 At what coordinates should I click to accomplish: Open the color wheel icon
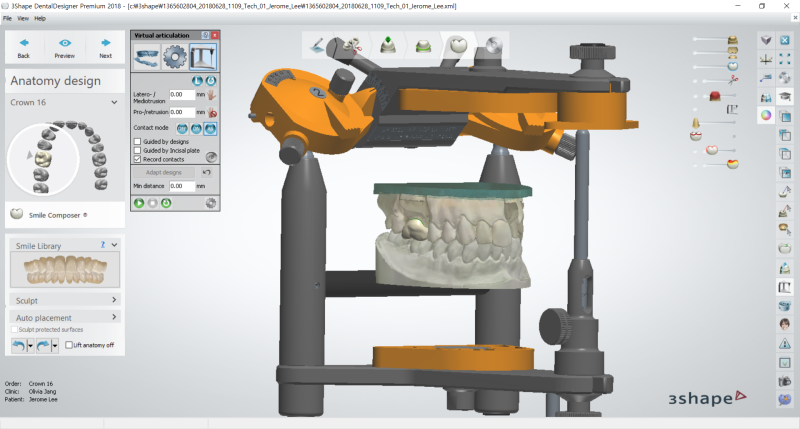tap(766, 115)
